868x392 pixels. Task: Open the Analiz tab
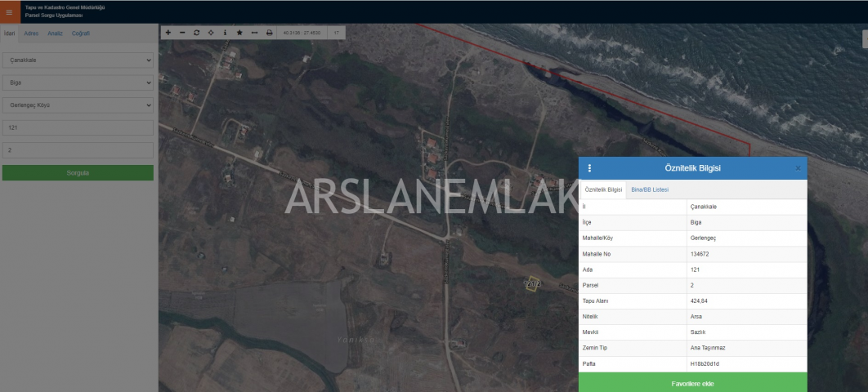point(55,33)
